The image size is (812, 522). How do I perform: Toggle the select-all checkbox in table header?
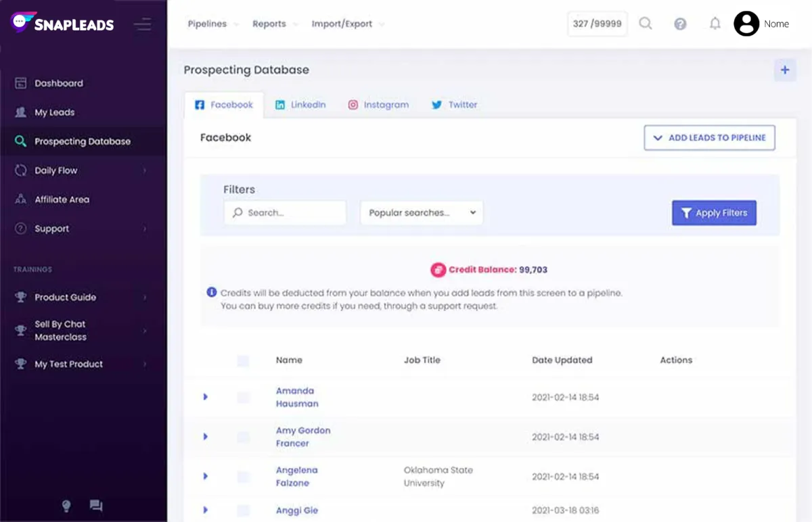pos(243,360)
